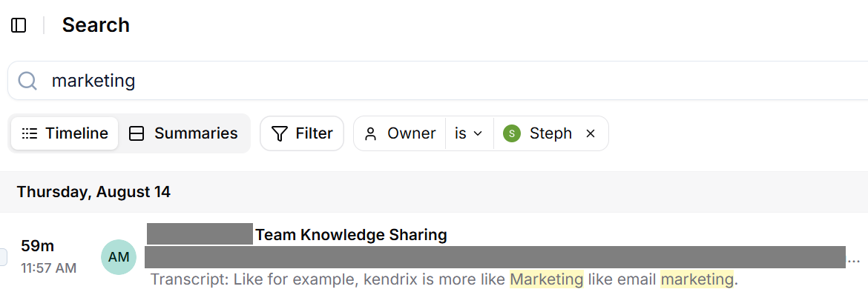Click the AM avatar circle

(119, 257)
